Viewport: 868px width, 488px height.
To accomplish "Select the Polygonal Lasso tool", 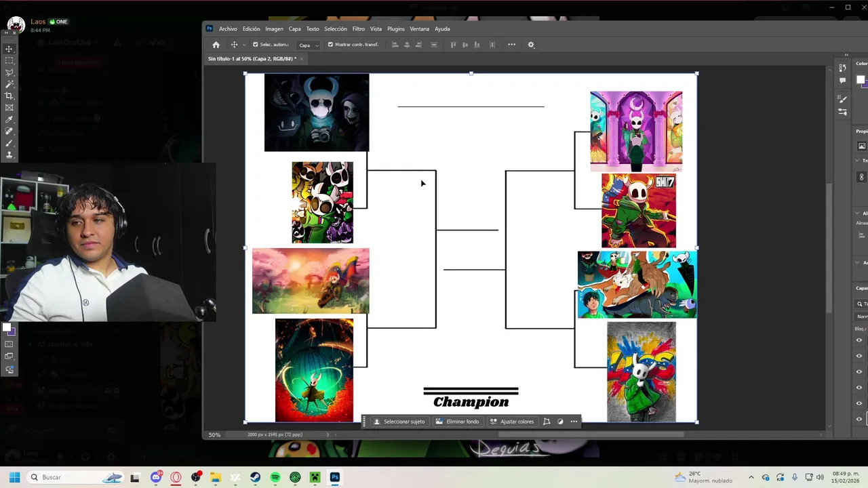I will pos(9,73).
